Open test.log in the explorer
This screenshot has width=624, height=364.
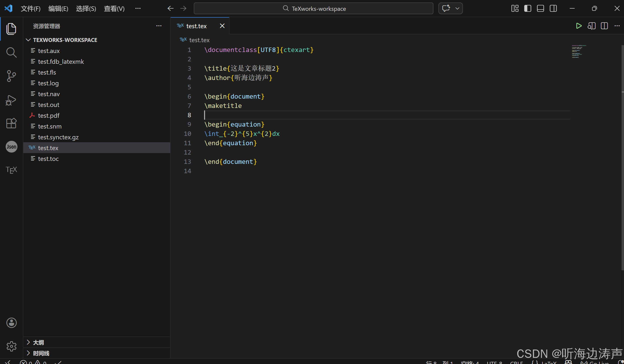(97, 83)
